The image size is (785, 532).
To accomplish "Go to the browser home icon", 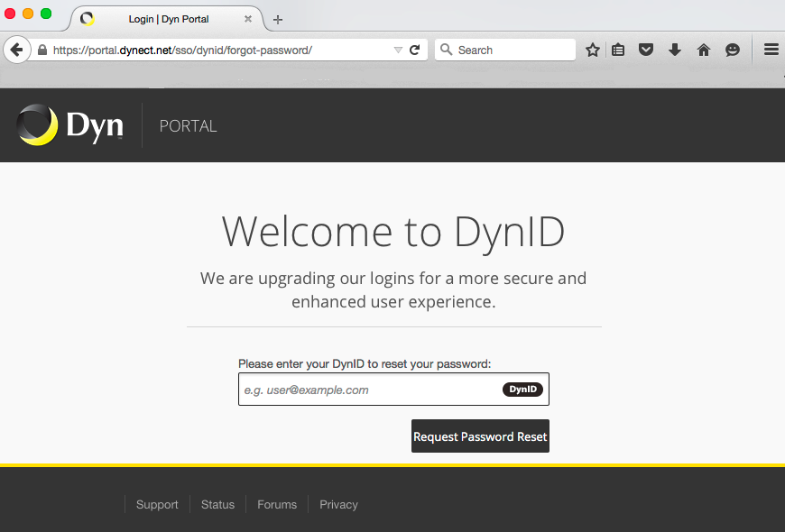I will tap(704, 50).
